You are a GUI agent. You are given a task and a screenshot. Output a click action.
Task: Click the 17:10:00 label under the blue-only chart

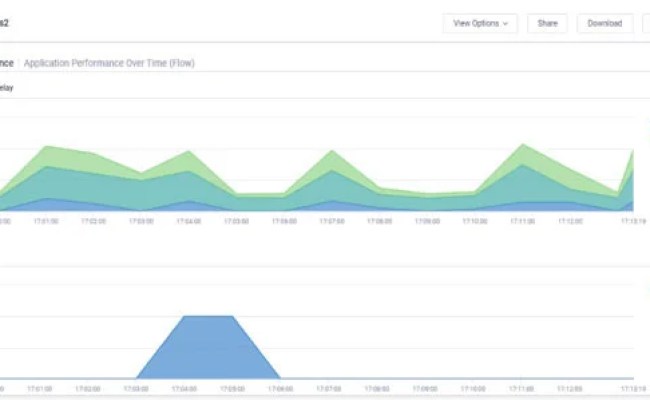[473, 389]
